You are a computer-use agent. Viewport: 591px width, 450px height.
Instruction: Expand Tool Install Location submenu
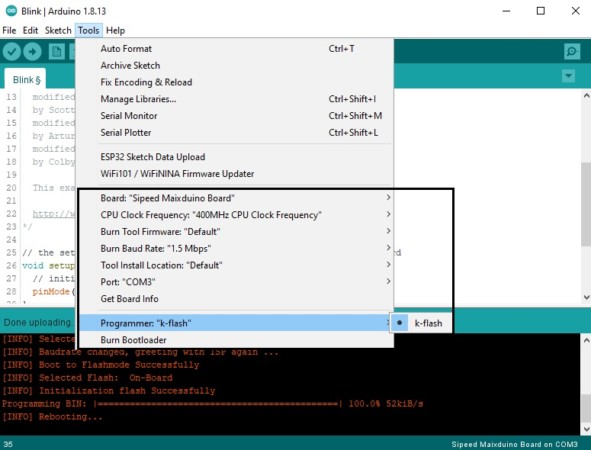[x=388, y=265]
